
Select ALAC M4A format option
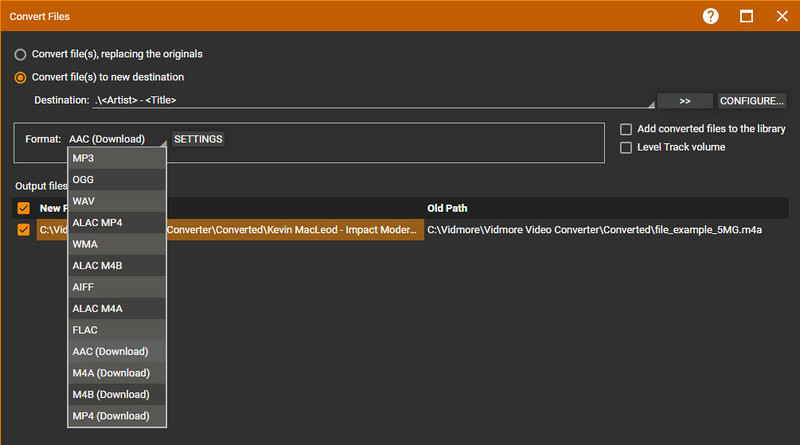coord(116,308)
